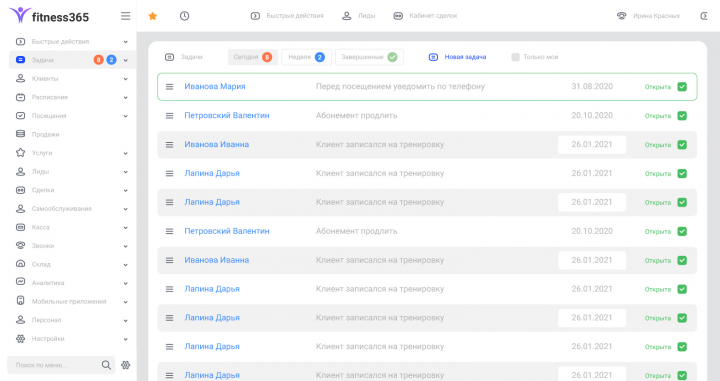Viewport: 720px width, 381px height.
Task: Click the Расписание calendar icon
Action: (20, 97)
